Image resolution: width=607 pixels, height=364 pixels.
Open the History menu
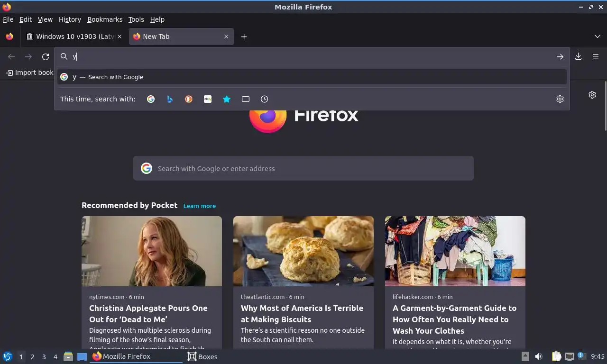click(x=70, y=19)
